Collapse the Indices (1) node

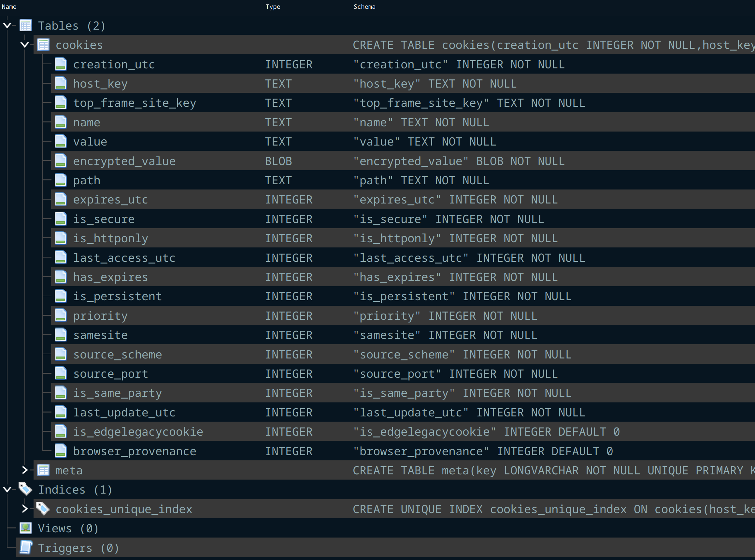7,489
